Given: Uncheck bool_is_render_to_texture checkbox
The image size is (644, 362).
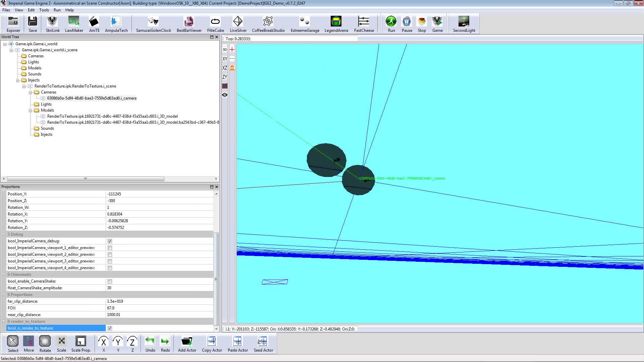Looking at the screenshot, I should 110,328.
